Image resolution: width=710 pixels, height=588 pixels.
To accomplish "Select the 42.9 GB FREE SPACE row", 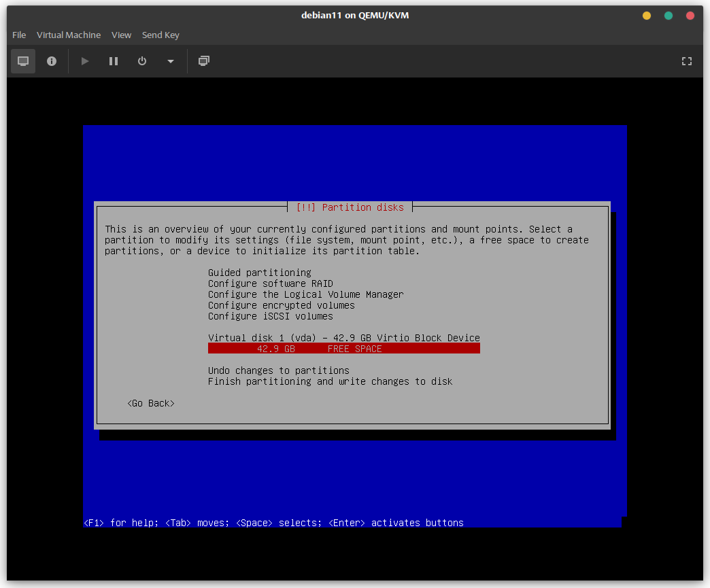I will [343, 349].
